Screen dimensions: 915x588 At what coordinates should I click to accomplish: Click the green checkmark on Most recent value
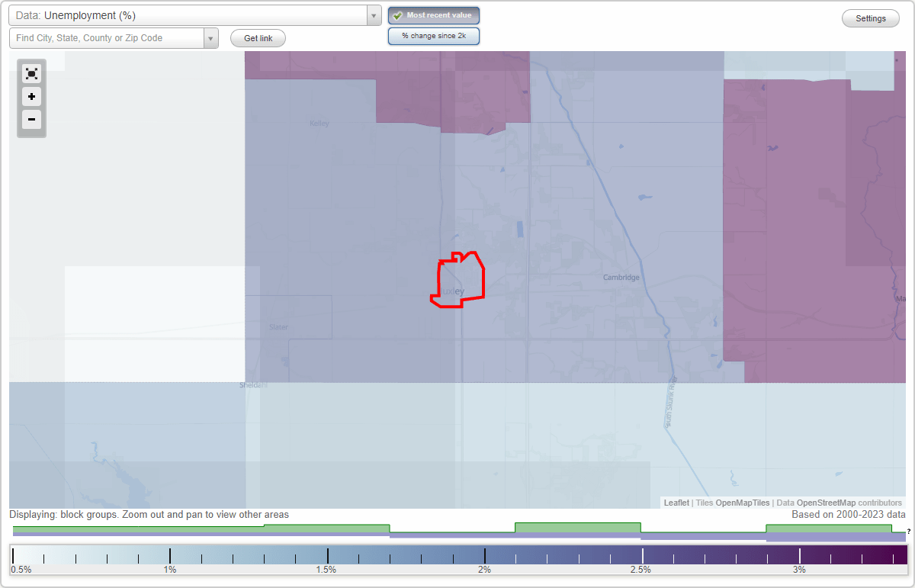(396, 15)
